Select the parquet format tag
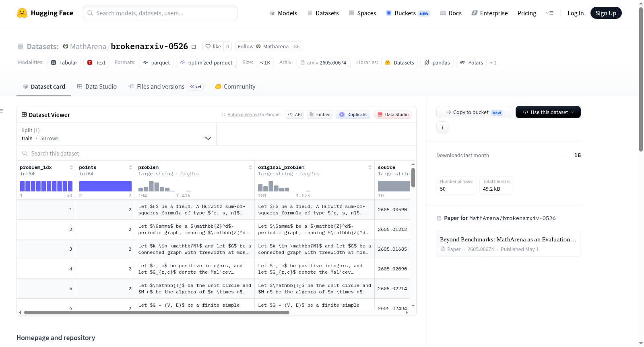 pos(156,62)
